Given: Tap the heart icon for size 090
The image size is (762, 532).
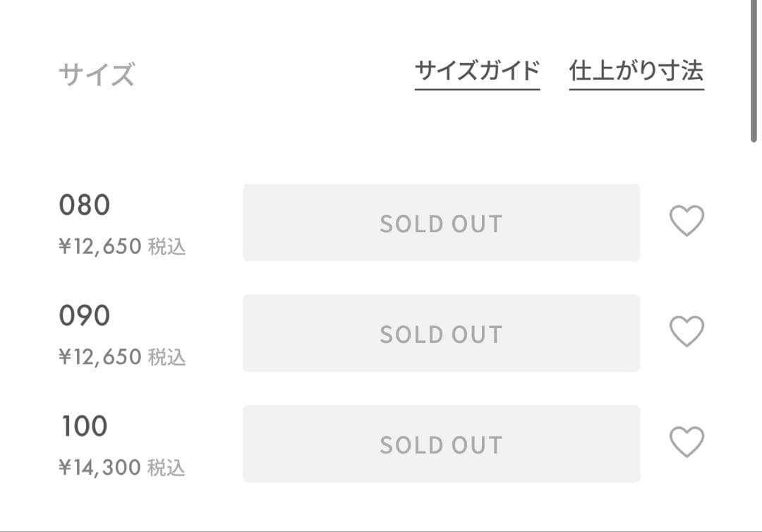Looking at the screenshot, I should [x=686, y=332].
